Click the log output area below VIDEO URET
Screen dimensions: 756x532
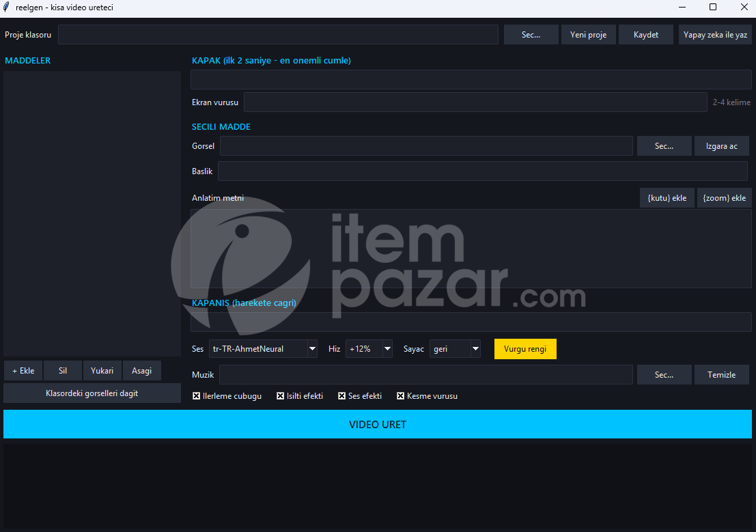(378, 486)
